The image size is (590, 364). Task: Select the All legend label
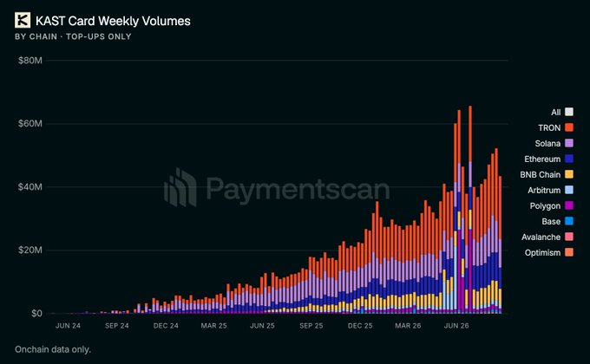pos(556,112)
